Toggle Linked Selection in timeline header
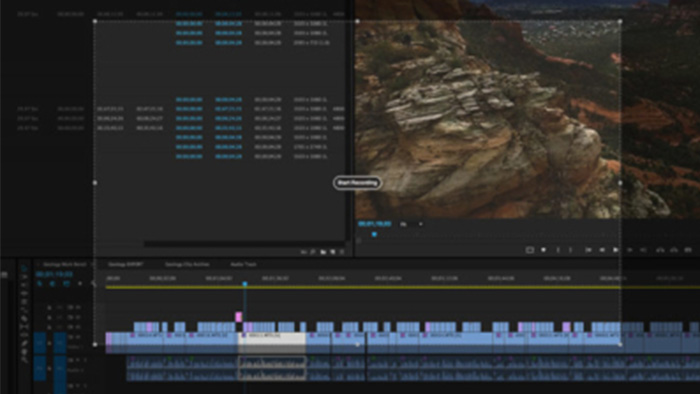 point(66,284)
